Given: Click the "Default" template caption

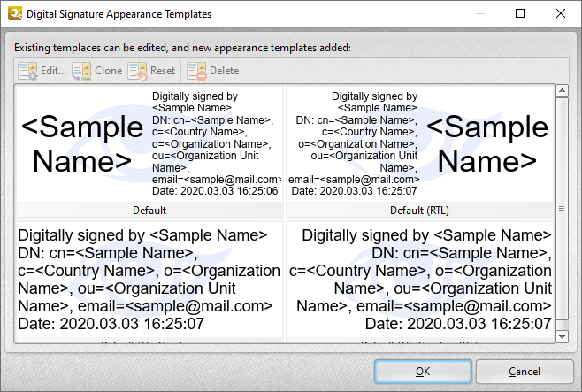Looking at the screenshot, I should point(149,211).
